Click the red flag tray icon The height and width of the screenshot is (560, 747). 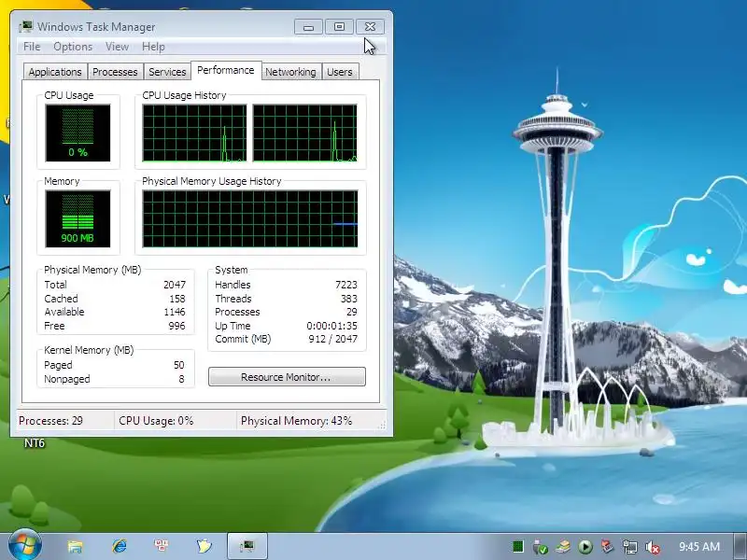coord(607,546)
